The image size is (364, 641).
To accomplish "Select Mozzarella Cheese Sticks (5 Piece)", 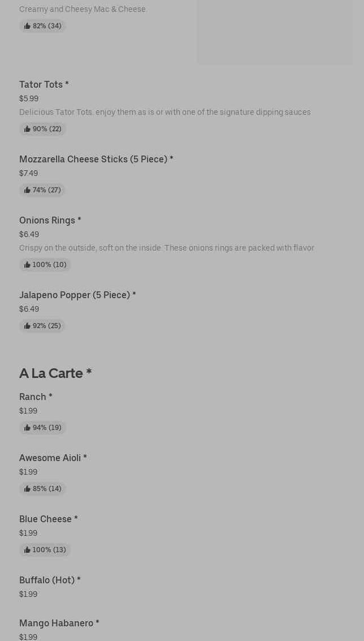I will click(96, 160).
